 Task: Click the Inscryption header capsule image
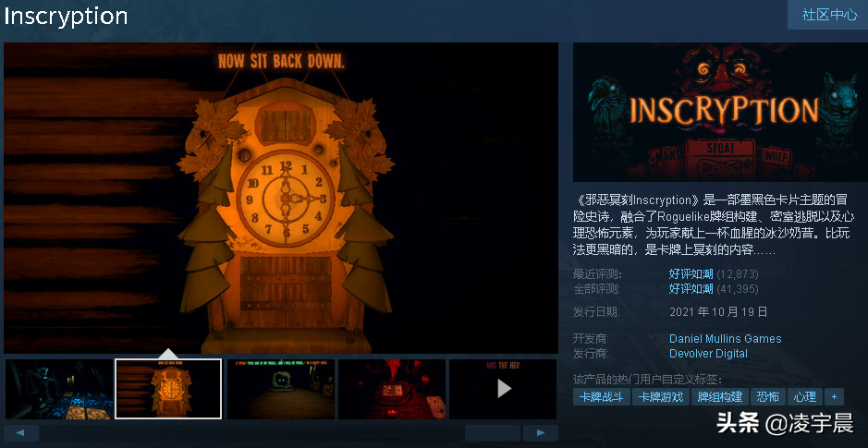pos(720,113)
